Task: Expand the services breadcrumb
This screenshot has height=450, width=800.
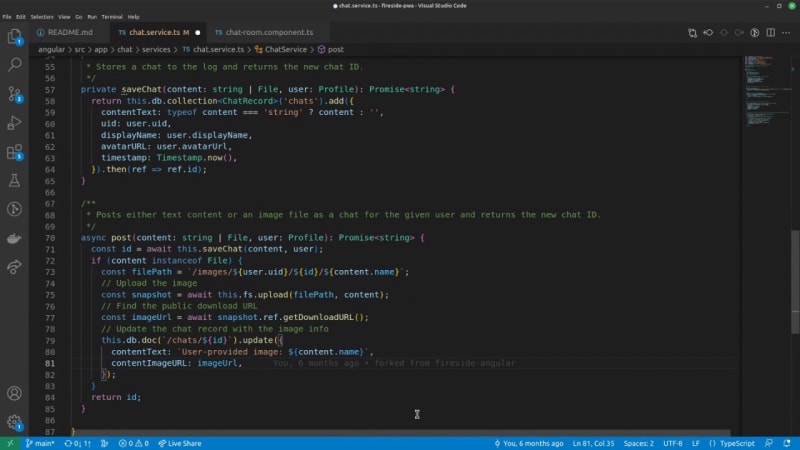Action: point(156,49)
